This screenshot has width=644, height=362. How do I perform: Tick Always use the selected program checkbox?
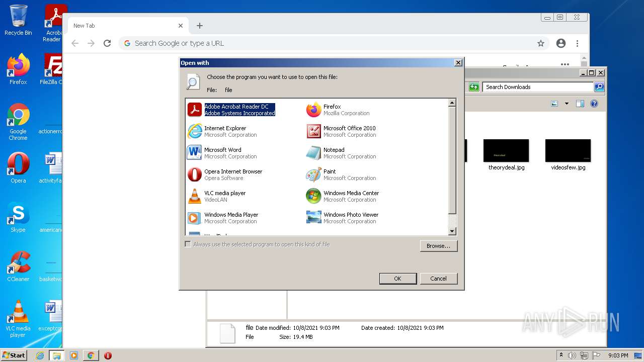pos(188,244)
